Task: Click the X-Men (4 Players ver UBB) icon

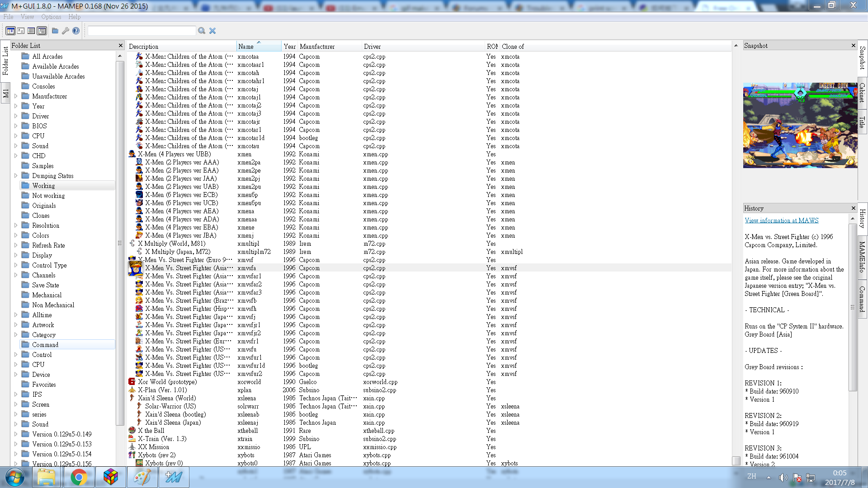Action: (x=132, y=154)
